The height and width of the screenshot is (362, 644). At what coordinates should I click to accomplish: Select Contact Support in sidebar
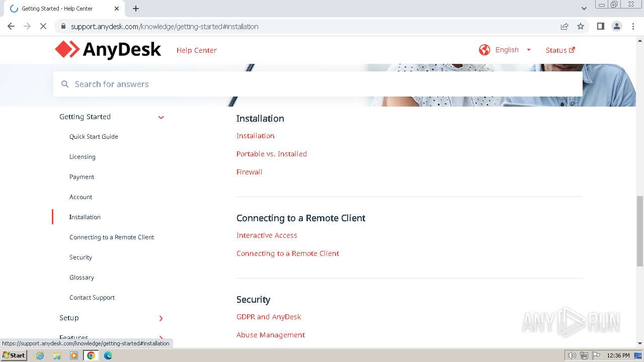[92, 298]
